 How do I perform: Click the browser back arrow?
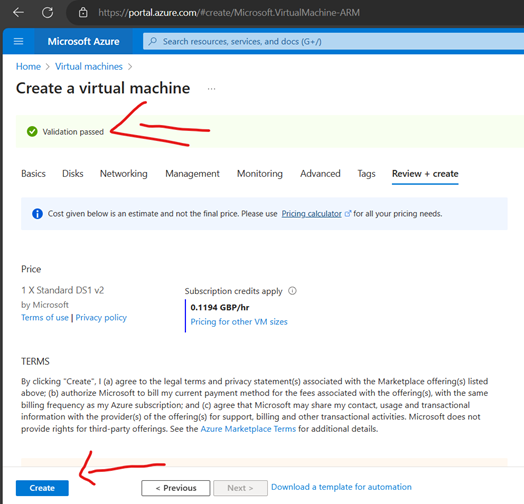18,13
